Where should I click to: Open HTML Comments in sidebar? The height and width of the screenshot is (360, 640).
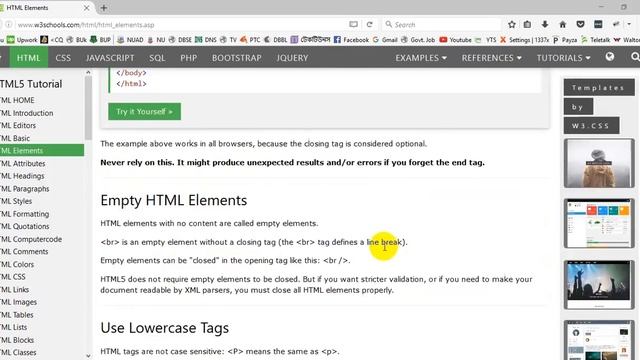[x=24, y=251]
